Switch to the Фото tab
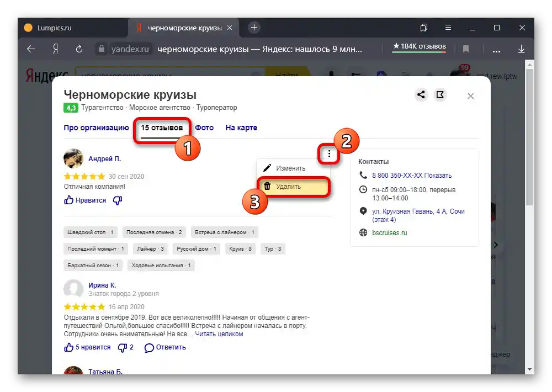Screen dimensions: 552x392 click(204, 128)
